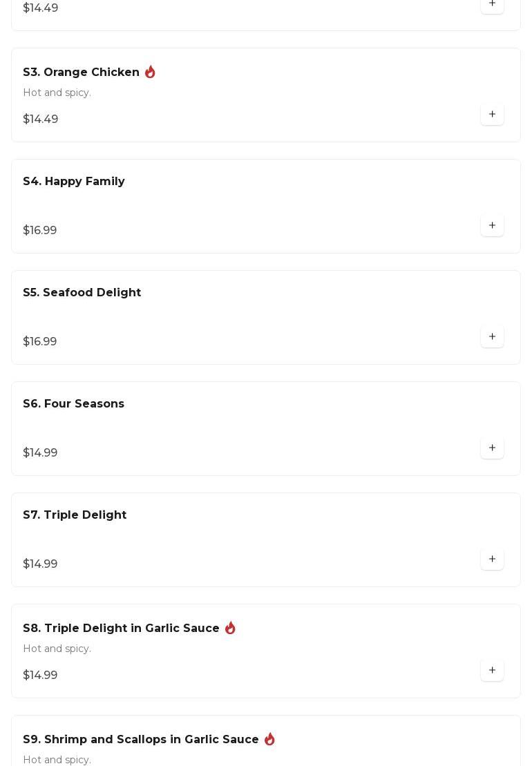Screen dimensions: 532x766
Task: Open S9. Shrimp and Scallops in Garlic Sauce
Action: [x=141, y=739]
